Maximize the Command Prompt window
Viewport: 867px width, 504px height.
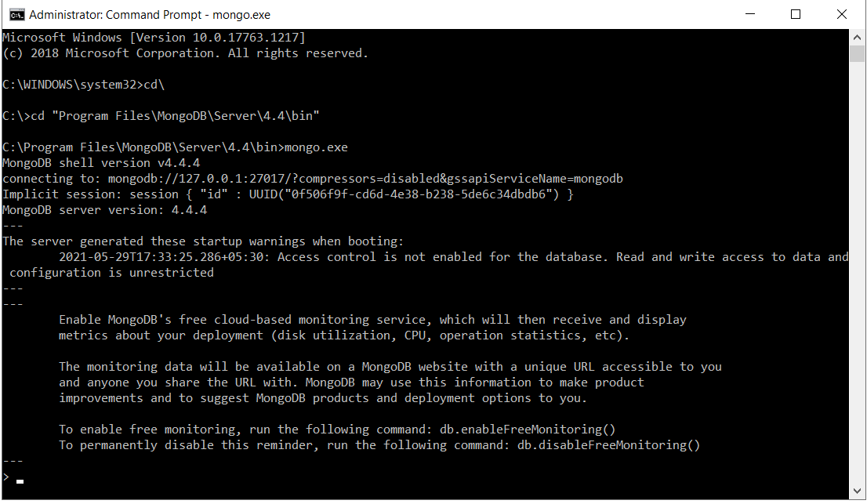796,14
